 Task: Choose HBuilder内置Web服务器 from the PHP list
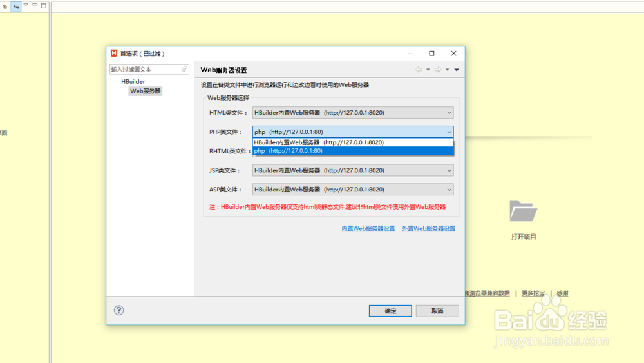pos(353,142)
